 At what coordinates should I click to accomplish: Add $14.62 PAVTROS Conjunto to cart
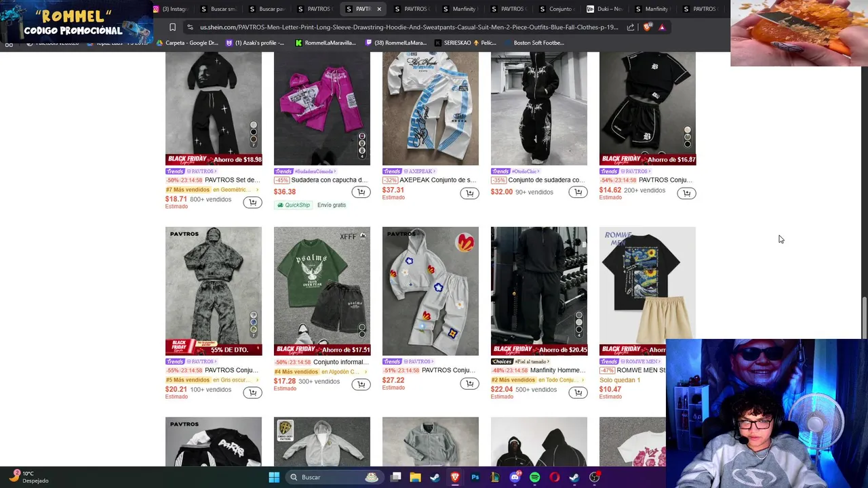point(686,193)
